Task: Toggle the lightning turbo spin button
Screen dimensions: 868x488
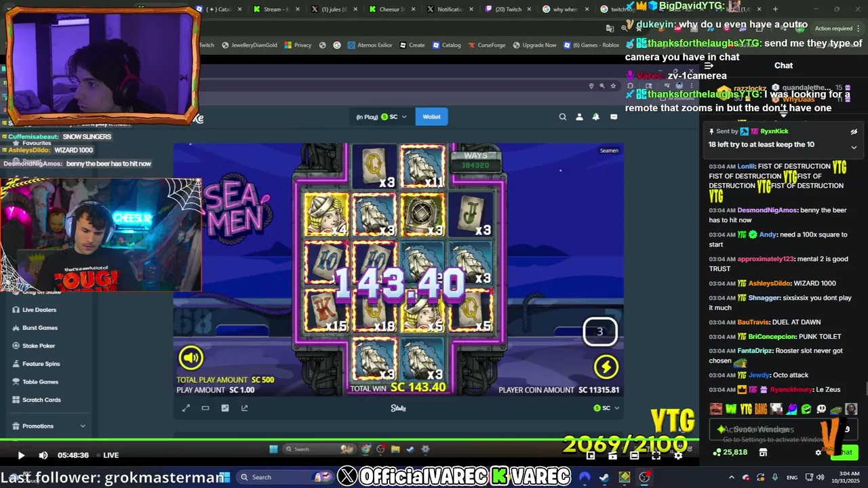Action: (606, 367)
